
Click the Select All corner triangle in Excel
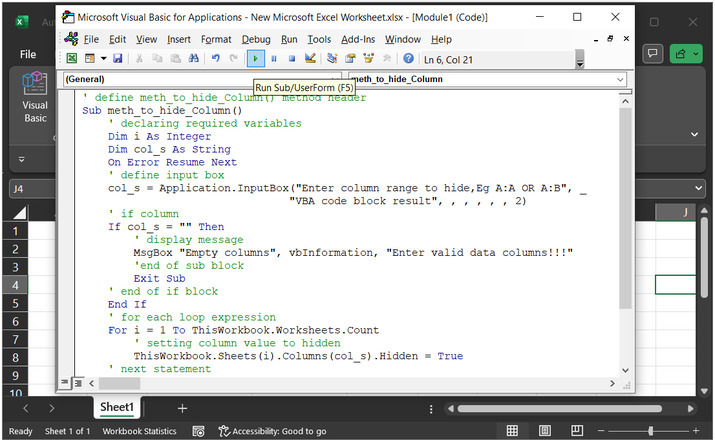19,212
